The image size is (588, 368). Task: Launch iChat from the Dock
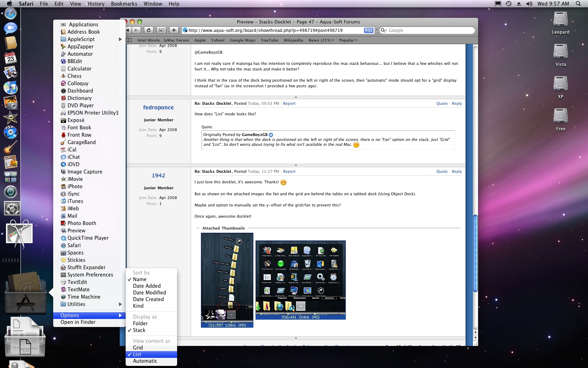click(x=10, y=28)
